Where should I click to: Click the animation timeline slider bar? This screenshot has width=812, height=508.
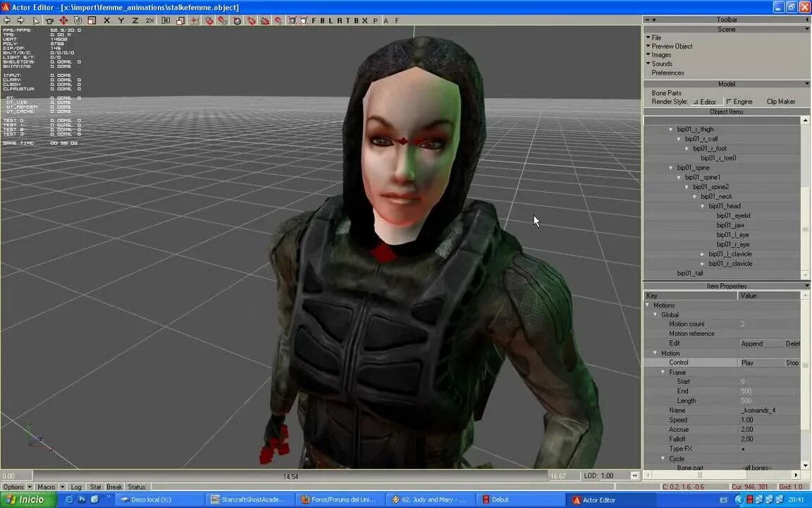[x=290, y=476]
